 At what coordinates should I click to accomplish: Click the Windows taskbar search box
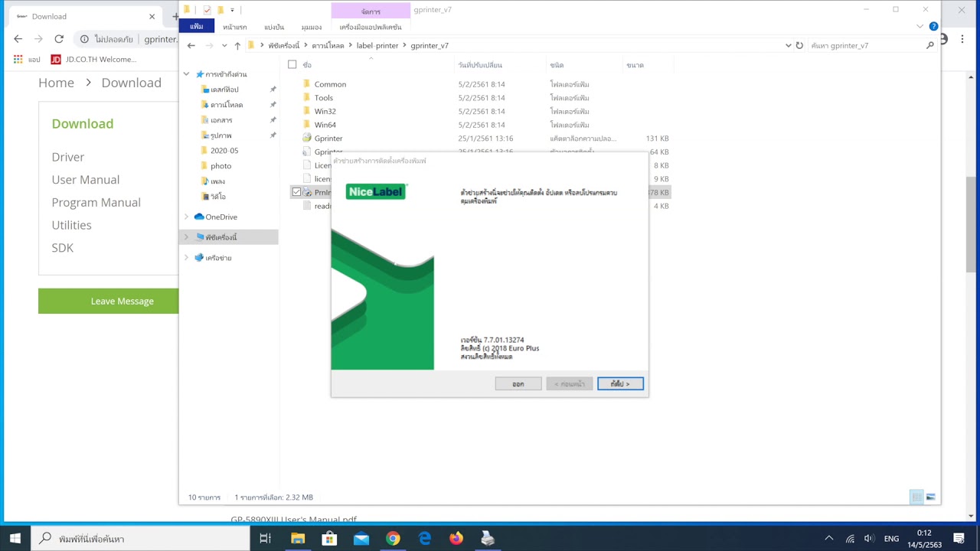tap(140, 539)
